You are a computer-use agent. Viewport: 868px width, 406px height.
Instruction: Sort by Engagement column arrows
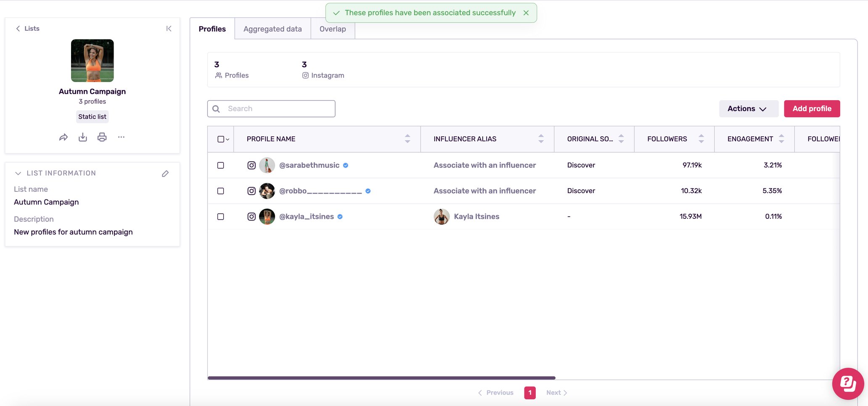click(x=781, y=139)
